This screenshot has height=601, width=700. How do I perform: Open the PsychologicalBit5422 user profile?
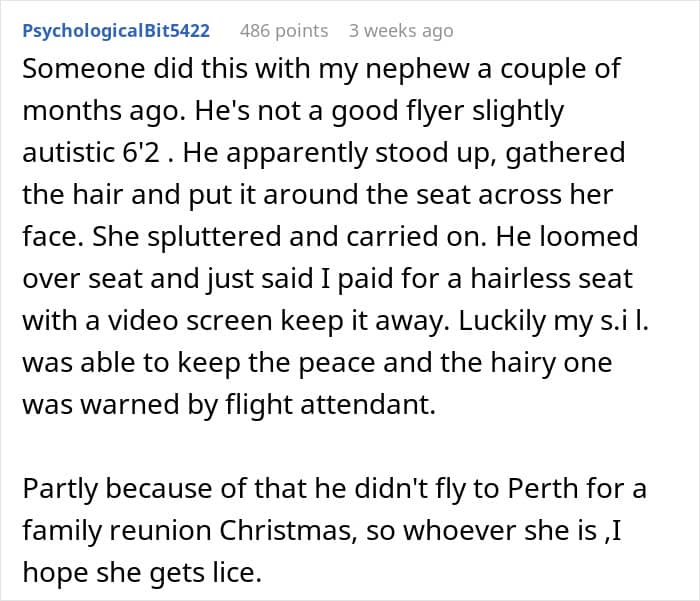(x=116, y=31)
